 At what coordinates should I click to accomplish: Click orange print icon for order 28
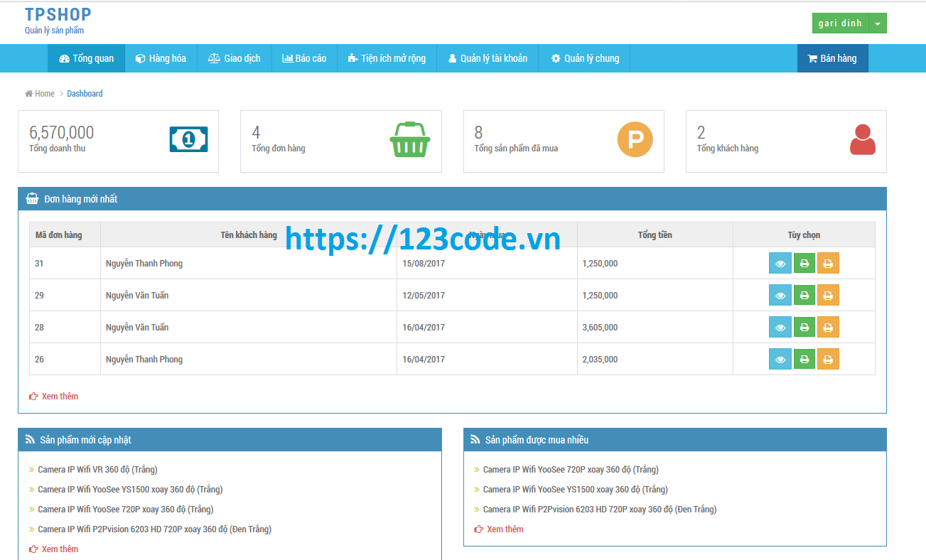pyautogui.click(x=828, y=327)
